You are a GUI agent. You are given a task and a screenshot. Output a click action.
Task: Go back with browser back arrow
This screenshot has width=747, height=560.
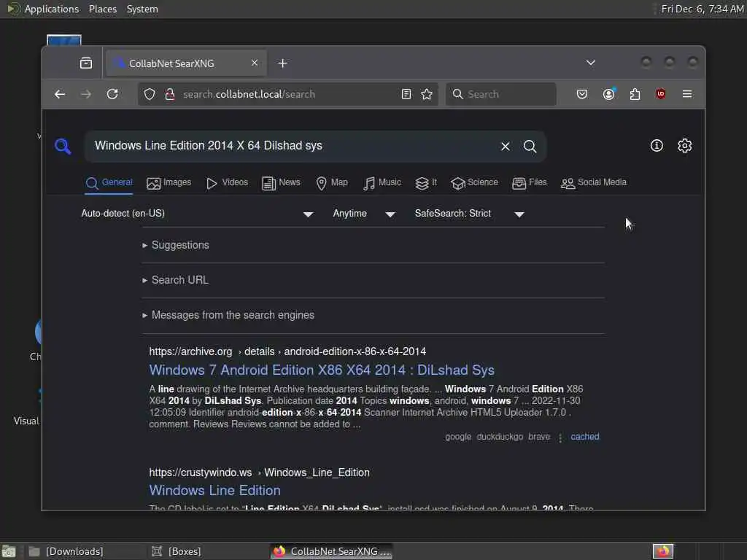(x=60, y=94)
